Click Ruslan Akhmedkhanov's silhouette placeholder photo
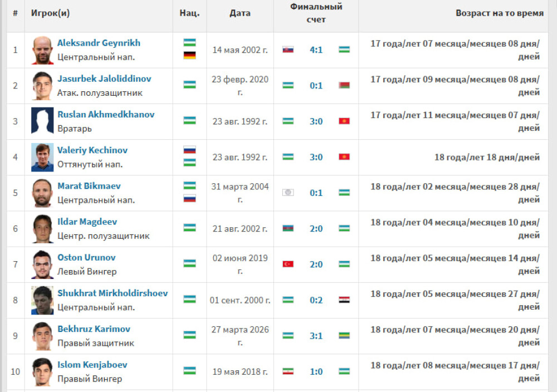The image size is (557, 392). 42,121
